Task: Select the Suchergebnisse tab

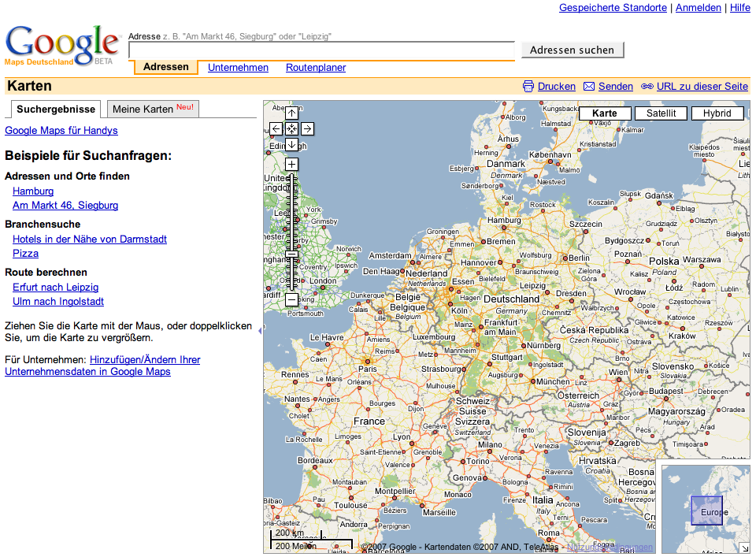Action: (x=56, y=109)
